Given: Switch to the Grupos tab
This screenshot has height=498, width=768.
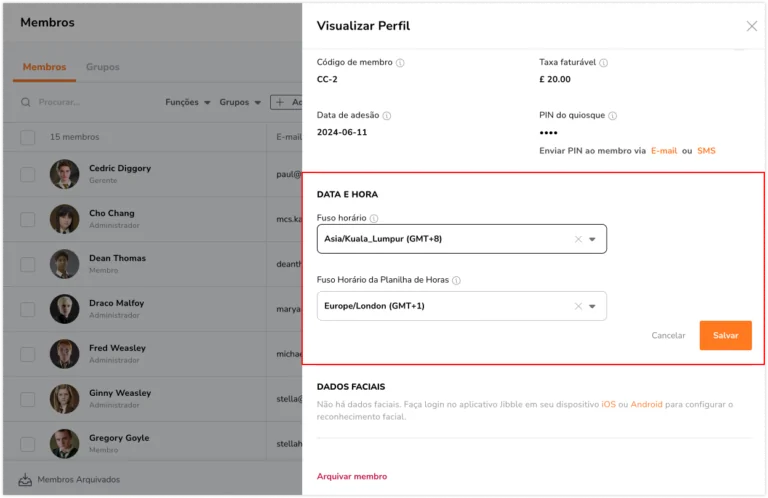Looking at the screenshot, I should (x=103, y=67).
